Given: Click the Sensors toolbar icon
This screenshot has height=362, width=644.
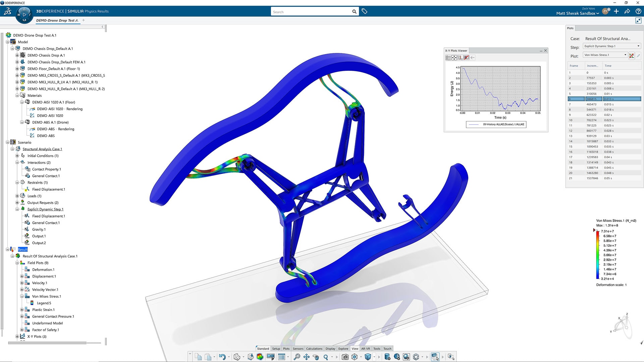Looking at the screenshot, I should [x=298, y=349].
